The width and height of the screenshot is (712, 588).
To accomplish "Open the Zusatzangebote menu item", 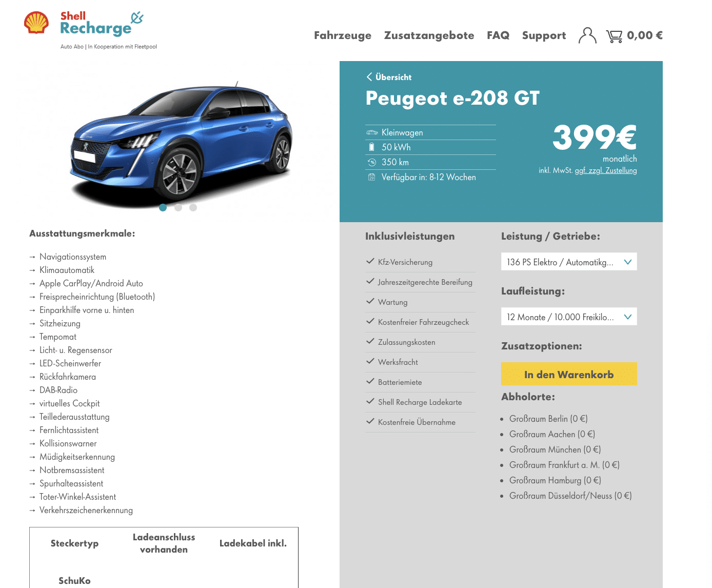I will (429, 35).
